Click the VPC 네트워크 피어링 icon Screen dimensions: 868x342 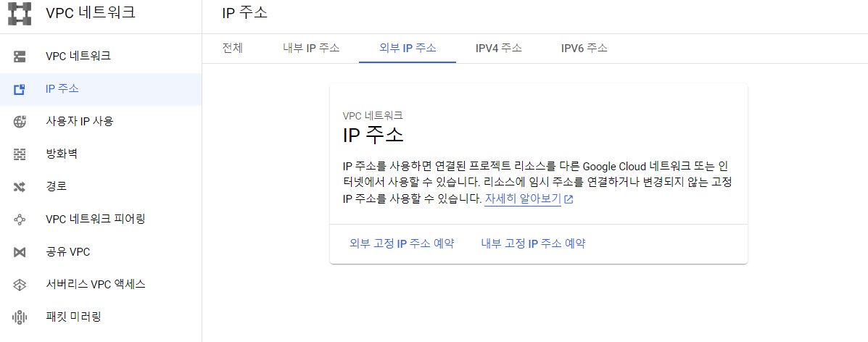click(20, 220)
